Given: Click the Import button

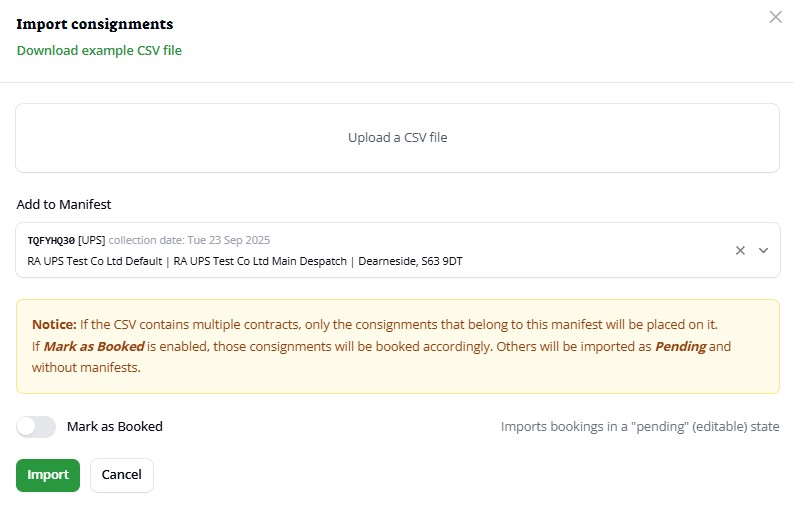Looking at the screenshot, I should coord(48,475).
